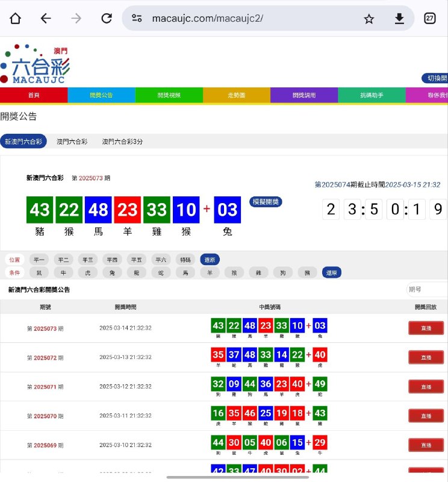Open site settings icon in address bar

pyautogui.click(x=137, y=18)
